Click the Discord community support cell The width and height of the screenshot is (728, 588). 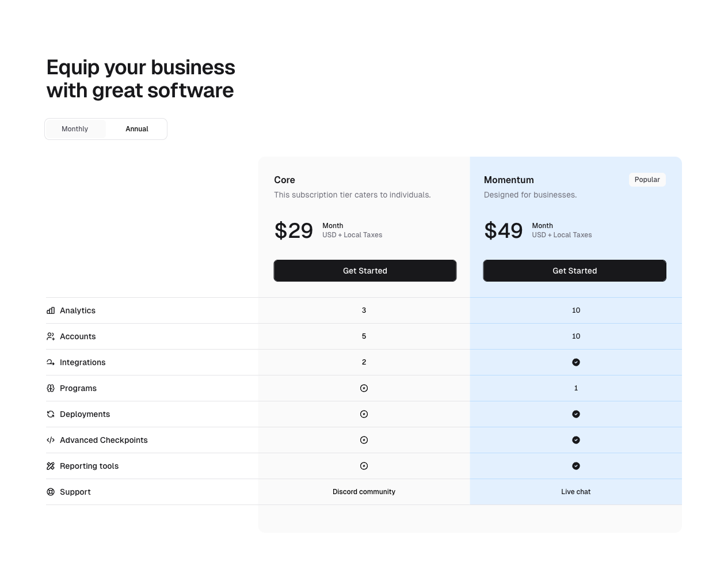(364, 492)
